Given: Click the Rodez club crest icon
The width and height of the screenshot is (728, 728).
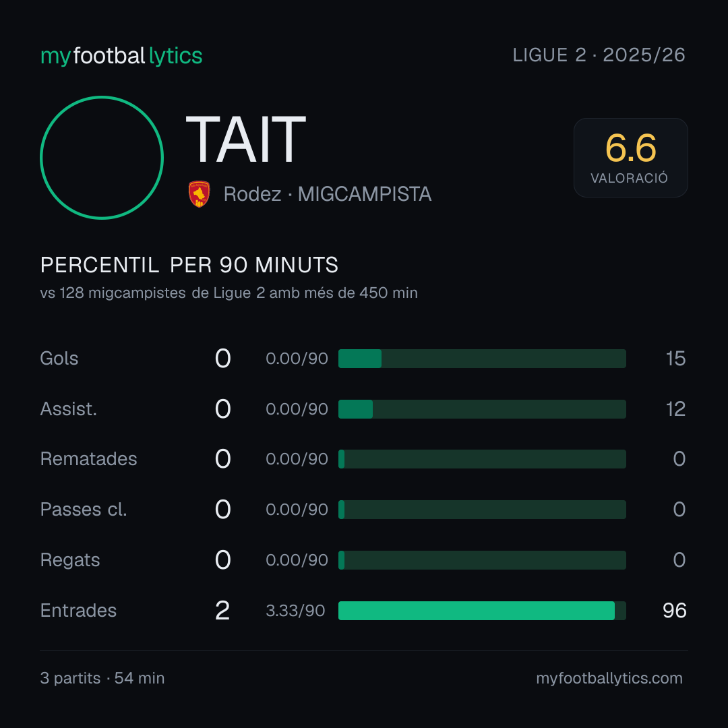Looking at the screenshot, I should (x=199, y=194).
